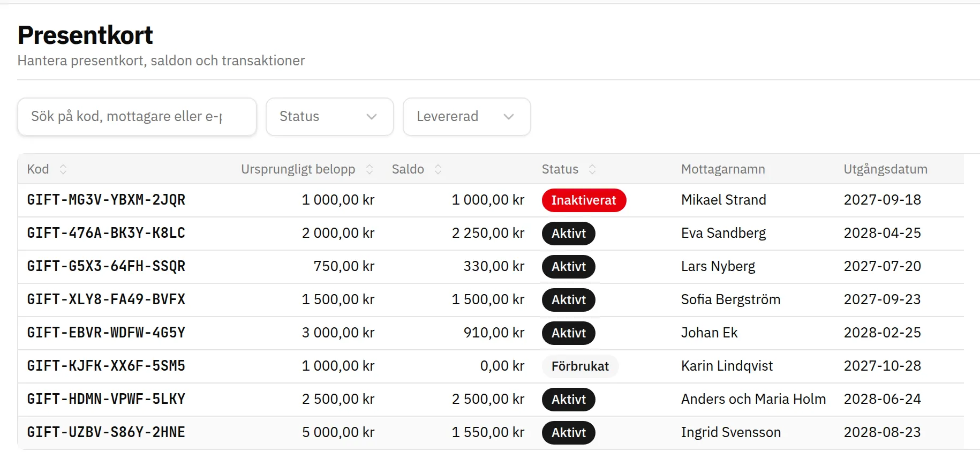
Task: Select recipient name Karin Lindqvist
Action: click(x=727, y=366)
